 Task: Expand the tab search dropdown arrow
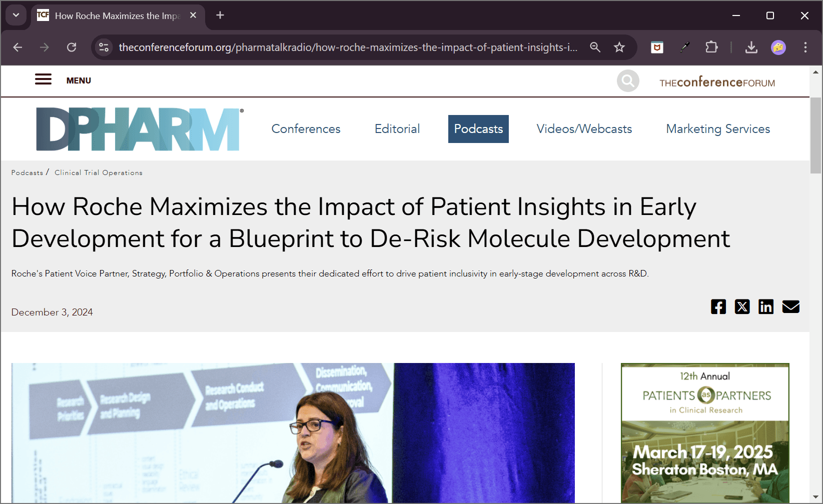pos(16,15)
